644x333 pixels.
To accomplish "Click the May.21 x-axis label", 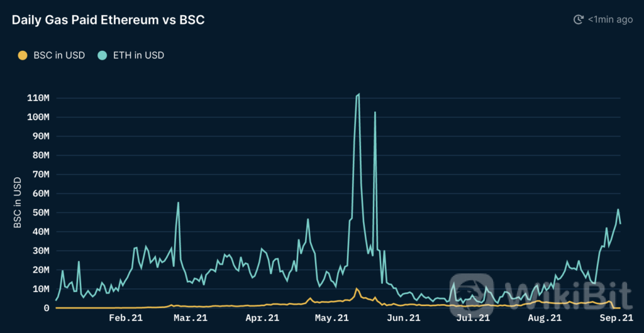I will coord(331,319).
